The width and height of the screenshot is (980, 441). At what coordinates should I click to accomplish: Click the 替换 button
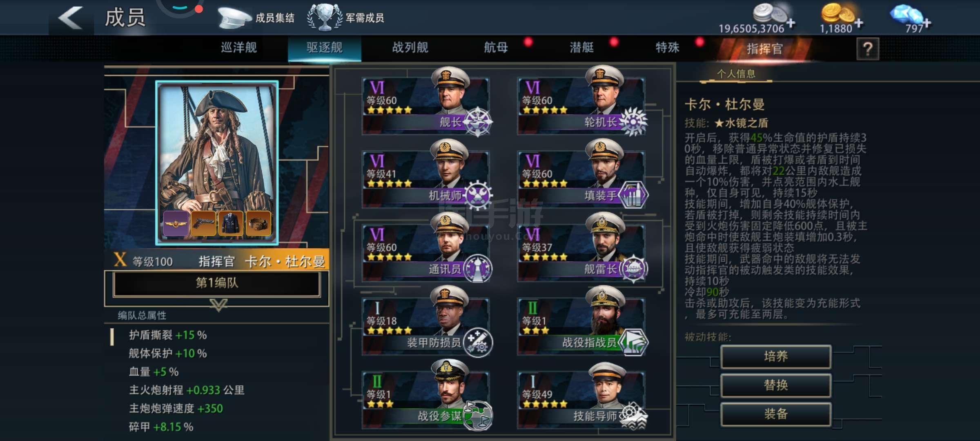point(776,385)
